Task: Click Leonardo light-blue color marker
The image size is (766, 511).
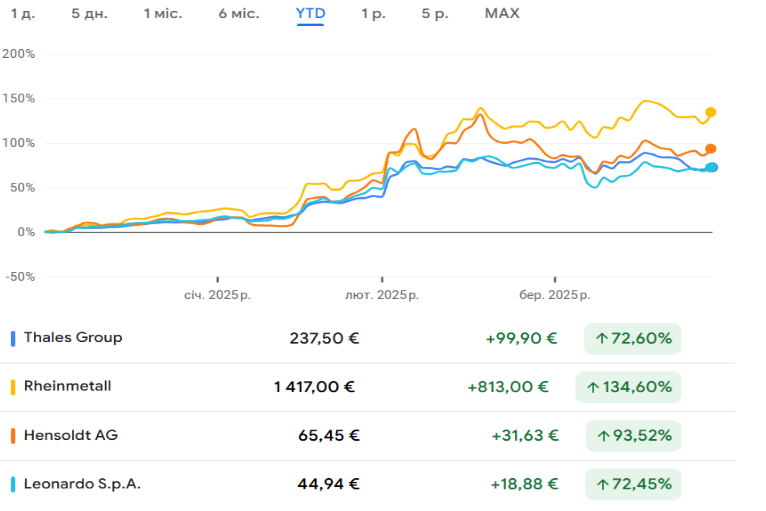Action: click(12, 484)
